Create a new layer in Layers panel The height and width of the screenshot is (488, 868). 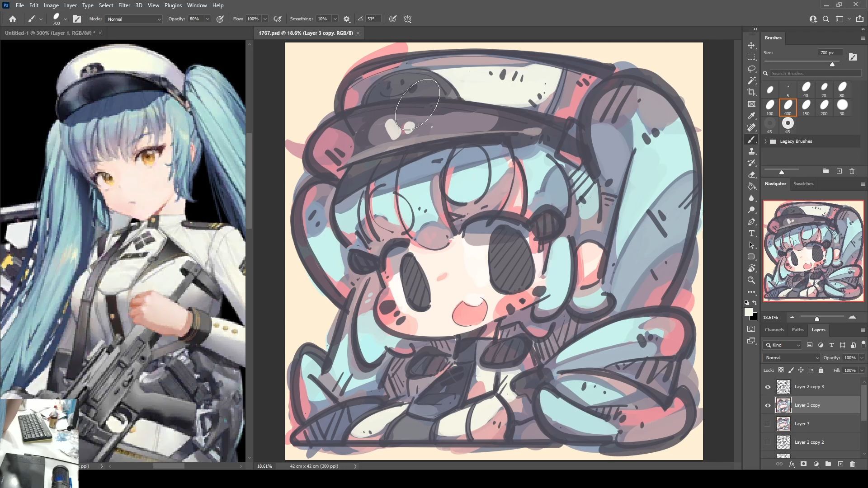(x=840, y=464)
